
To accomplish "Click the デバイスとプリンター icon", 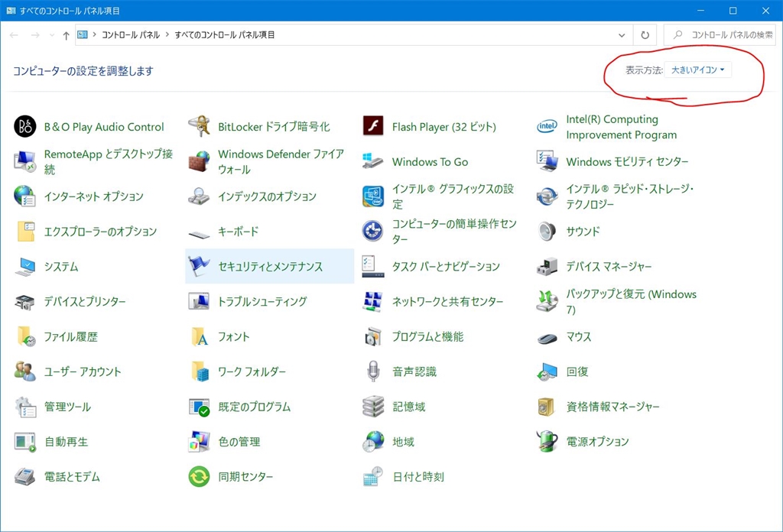I will pyautogui.click(x=25, y=301).
